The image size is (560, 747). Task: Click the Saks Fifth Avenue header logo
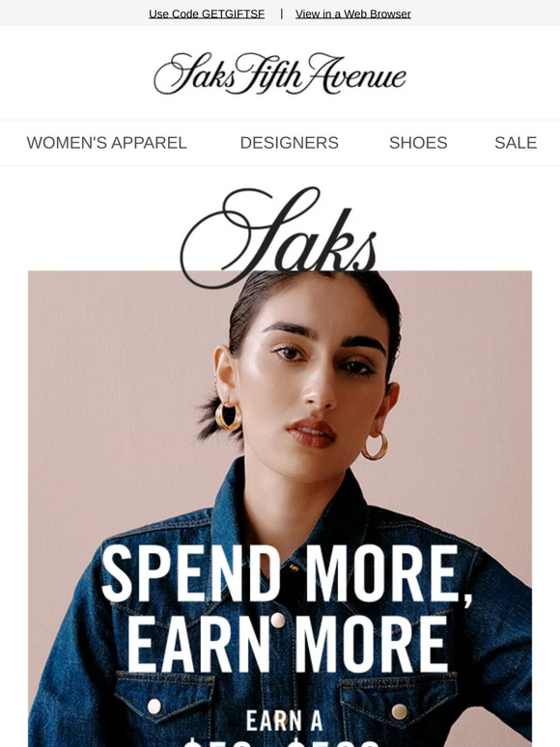(x=280, y=73)
